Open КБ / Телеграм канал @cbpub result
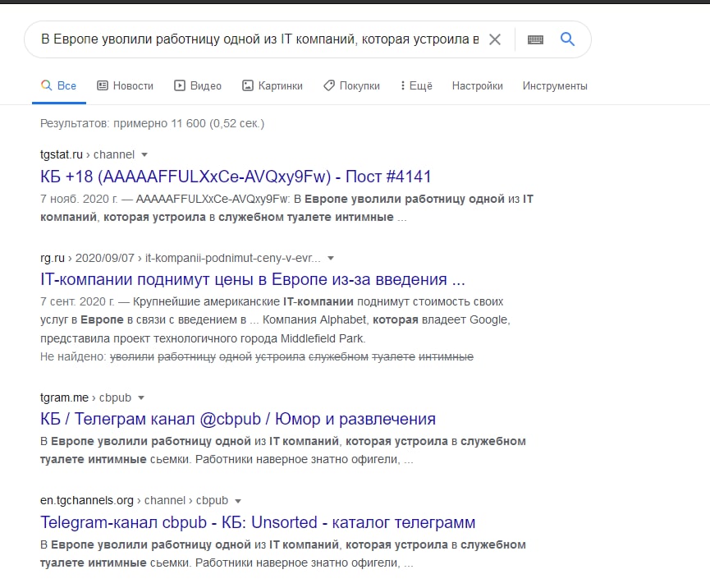Viewport: 710px width, 588px height. (x=238, y=419)
